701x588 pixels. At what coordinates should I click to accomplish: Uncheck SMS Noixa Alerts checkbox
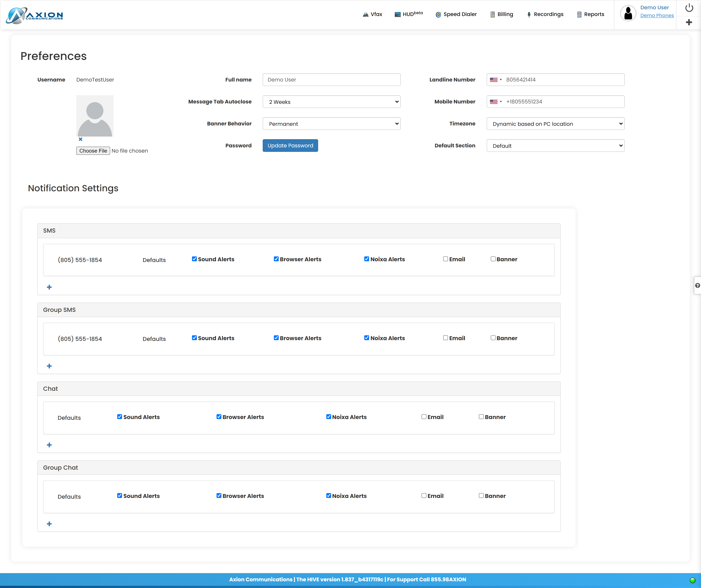366,259
